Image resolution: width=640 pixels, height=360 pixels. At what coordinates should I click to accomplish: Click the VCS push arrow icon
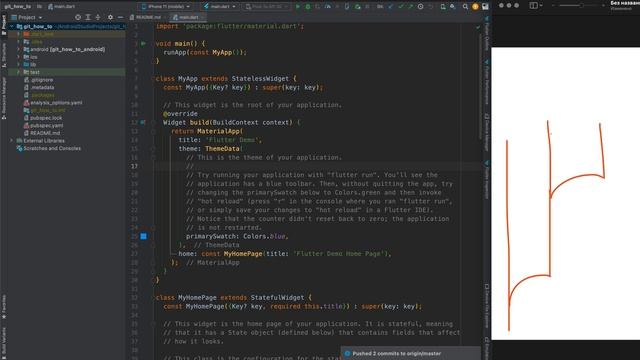click(x=410, y=7)
